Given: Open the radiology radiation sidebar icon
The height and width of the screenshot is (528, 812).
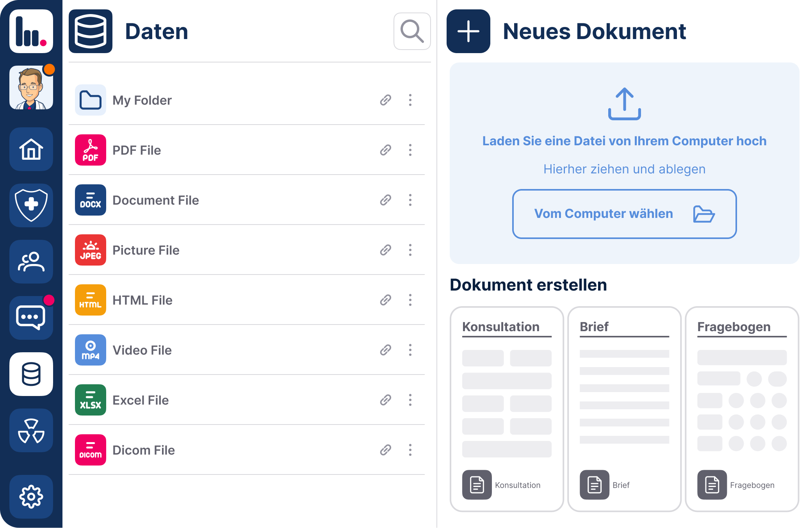Looking at the screenshot, I should tap(31, 430).
